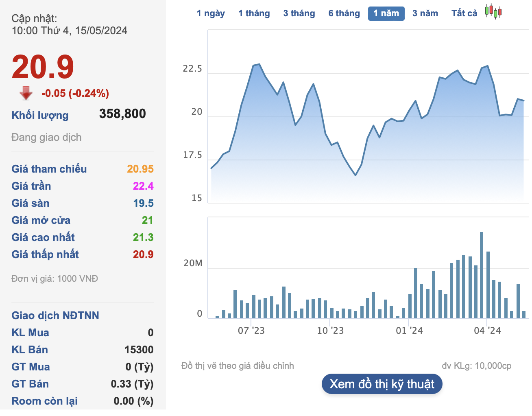Click the red down-arrow price change icon
The height and width of the screenshot is (416, 532).
(x=26, y=93)
